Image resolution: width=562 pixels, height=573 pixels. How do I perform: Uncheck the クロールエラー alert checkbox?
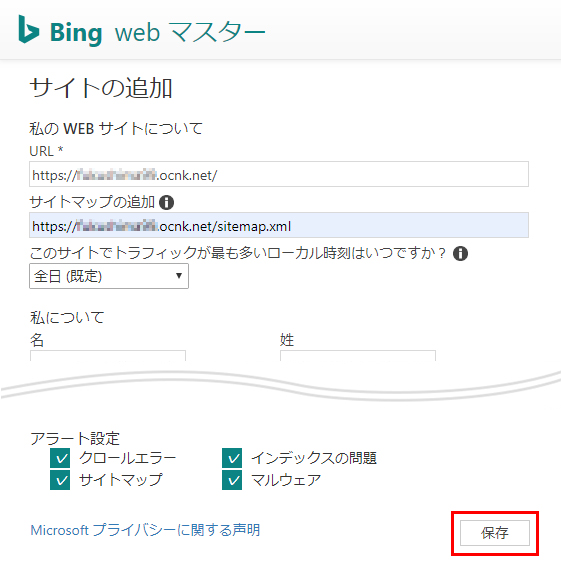click(x=60, y=458)
